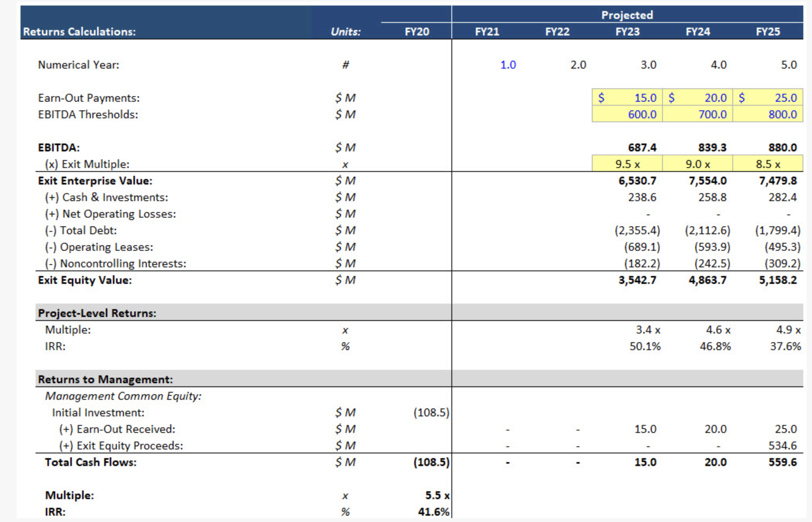Select the Earn-Out Payments row label
Image resolution: width=812 pixels, height=522 pixels.
click(x=89, y=98)
